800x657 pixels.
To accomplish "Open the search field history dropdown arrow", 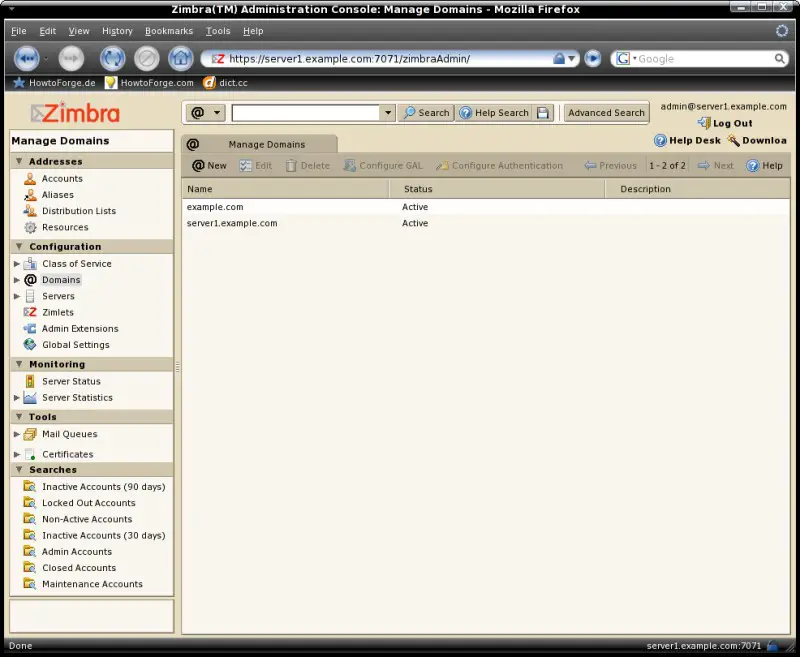I will tap(388, 113).
